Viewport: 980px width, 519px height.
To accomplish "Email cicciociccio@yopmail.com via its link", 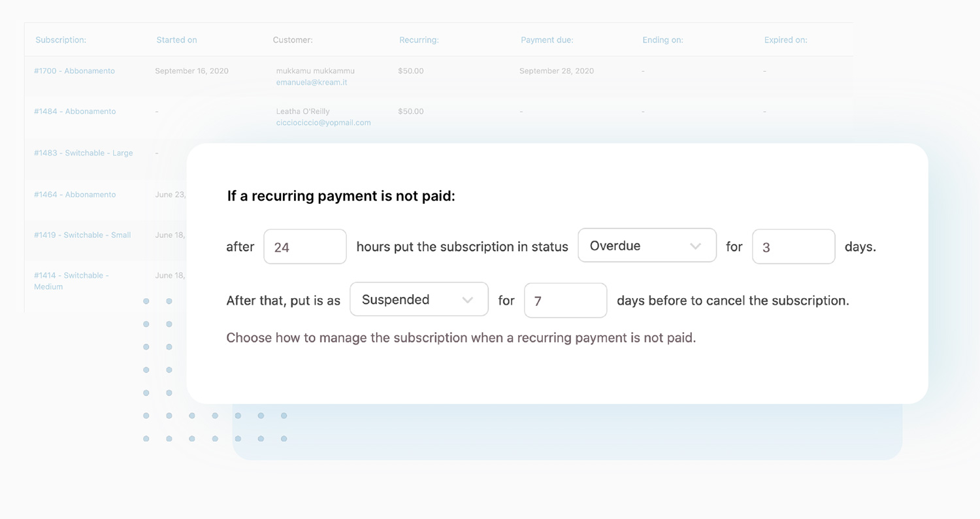I will pos(323,122).
